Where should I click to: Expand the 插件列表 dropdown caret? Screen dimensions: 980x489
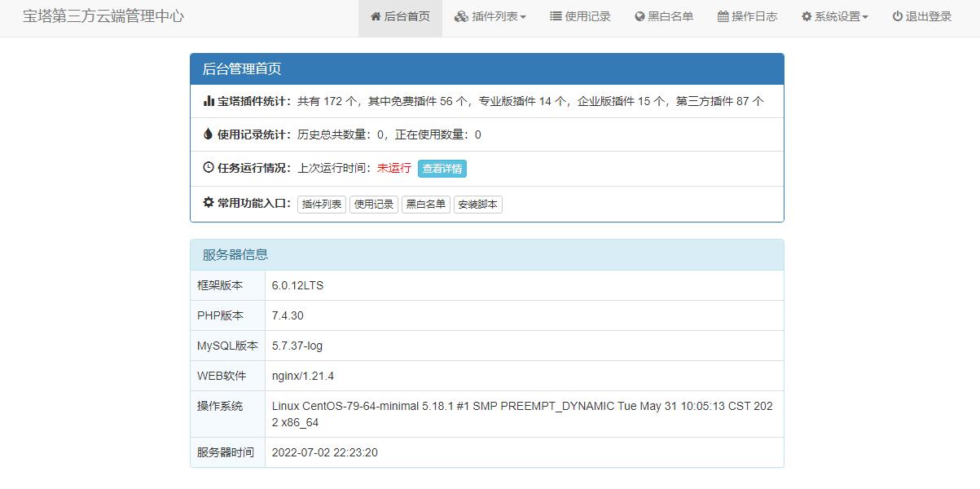[523, 17]
